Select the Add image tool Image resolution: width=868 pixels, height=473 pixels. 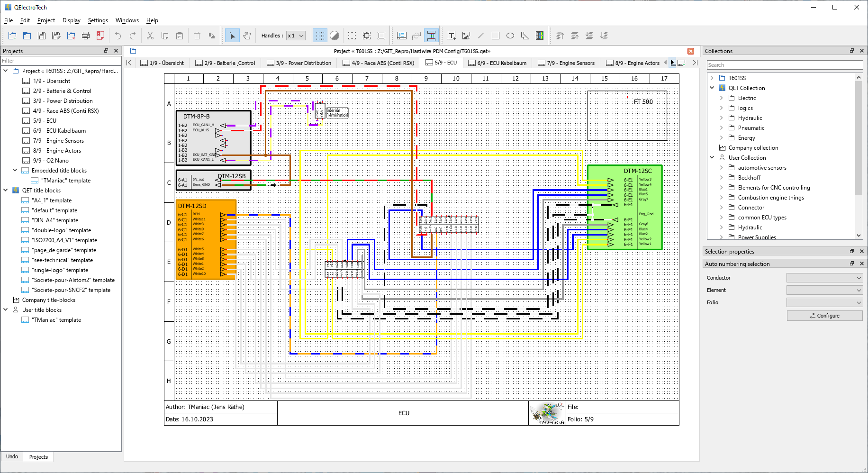pos(466,36)
